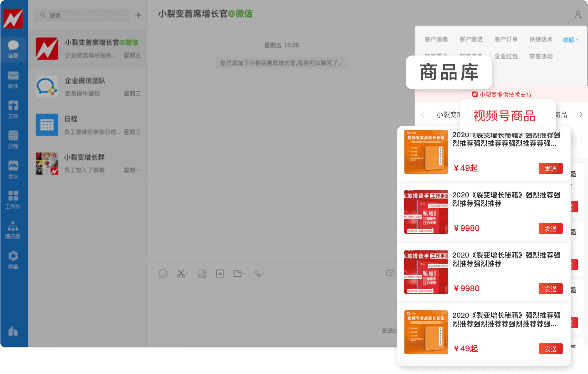Click the company logo avatar at top of sidebar
Image resolution: width=588 pixels, height=374 pixels.
(13, 19)
